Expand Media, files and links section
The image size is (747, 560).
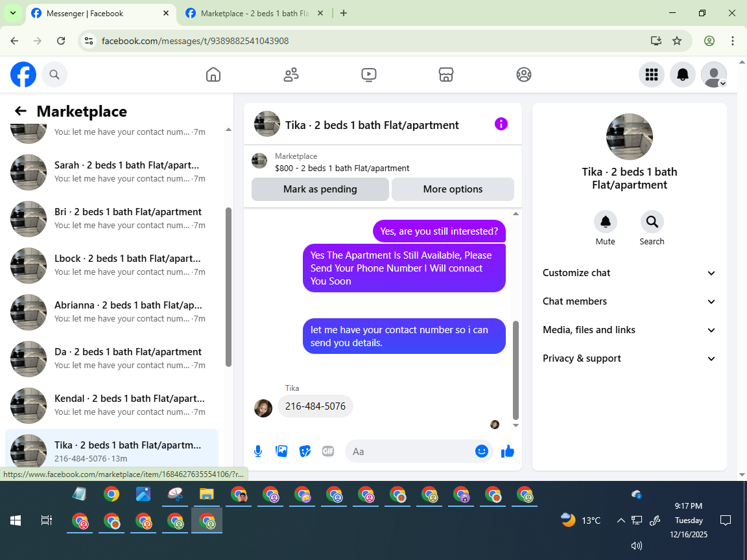(x=629, y=330)
